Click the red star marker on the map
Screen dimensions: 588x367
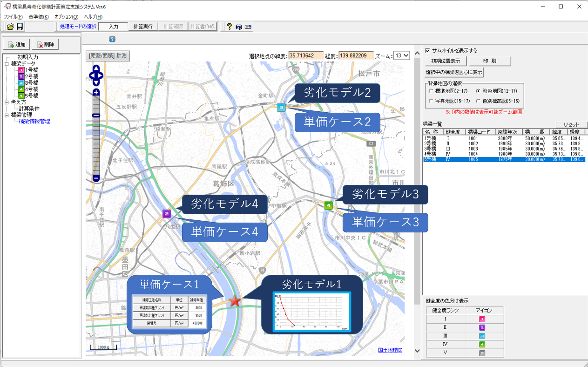[235, 301]
